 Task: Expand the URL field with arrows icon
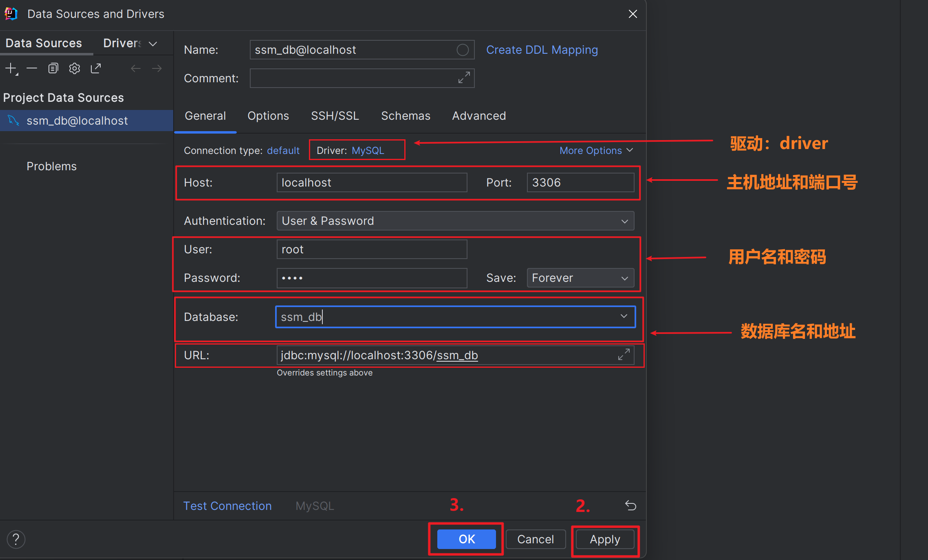(x=624, y=355)
